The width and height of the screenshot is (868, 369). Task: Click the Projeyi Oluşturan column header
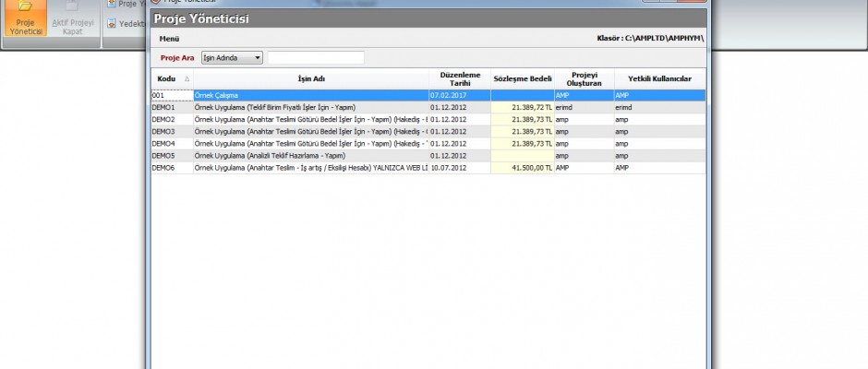point(583,78)
